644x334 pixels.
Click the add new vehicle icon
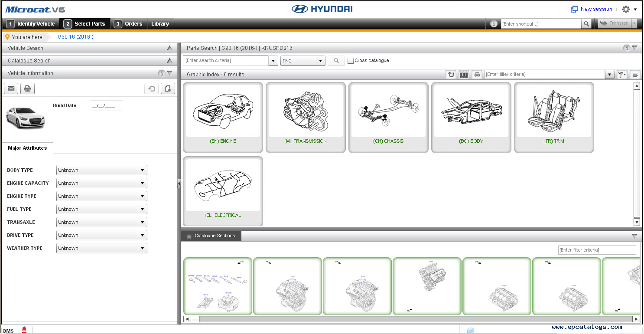(168, 89)
